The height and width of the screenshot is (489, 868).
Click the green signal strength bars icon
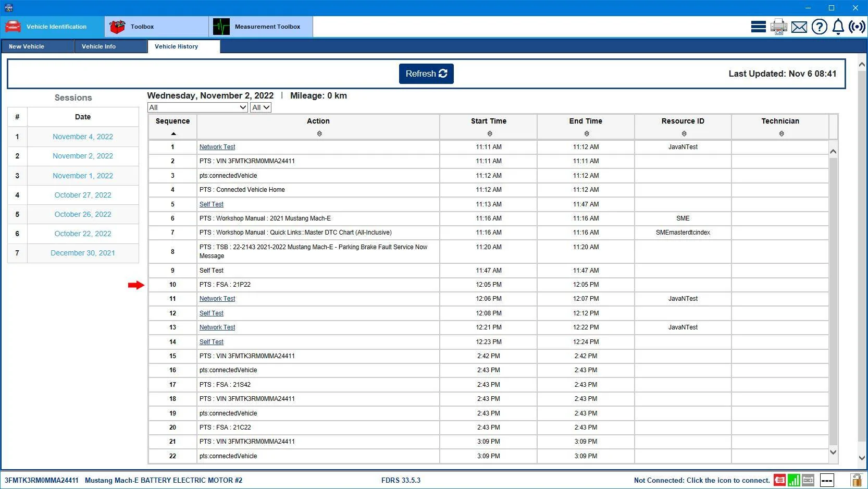click(793, 480)
